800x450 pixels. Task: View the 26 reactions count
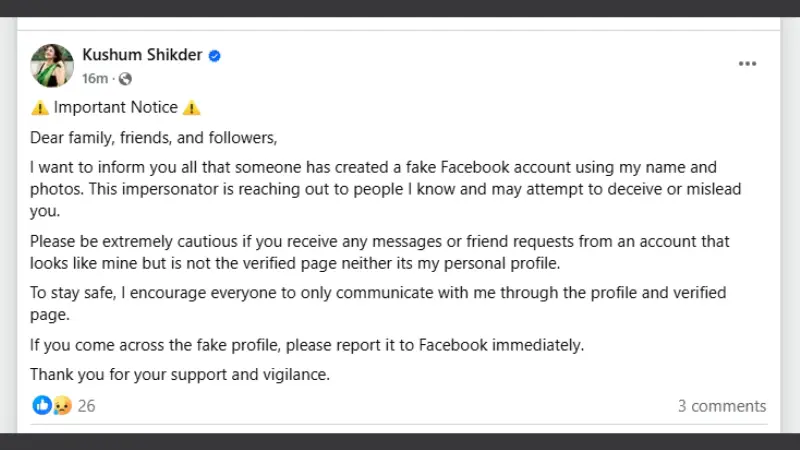pos(86,406)
